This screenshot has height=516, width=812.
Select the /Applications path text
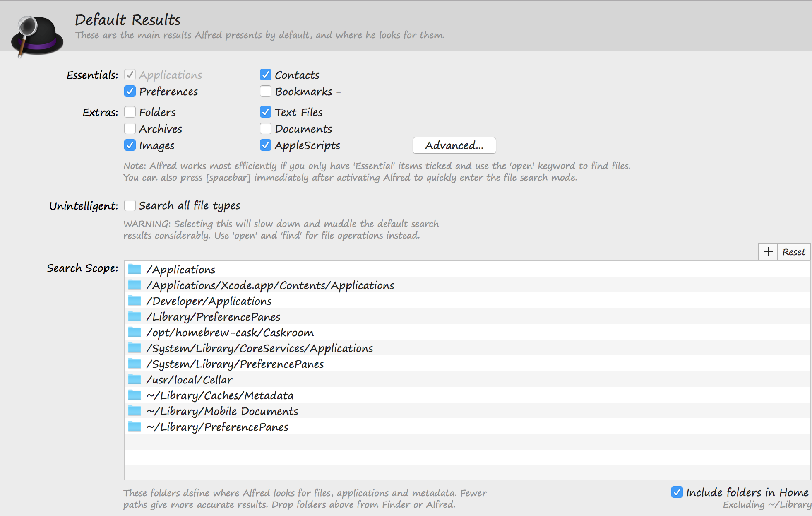coord(181,270)
